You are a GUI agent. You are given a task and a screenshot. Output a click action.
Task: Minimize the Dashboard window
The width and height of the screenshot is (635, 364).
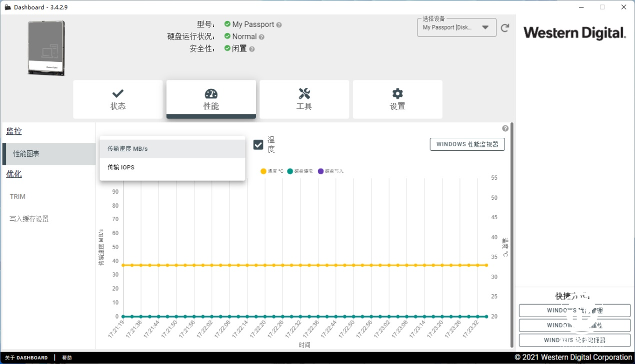[x=581, y=7]
